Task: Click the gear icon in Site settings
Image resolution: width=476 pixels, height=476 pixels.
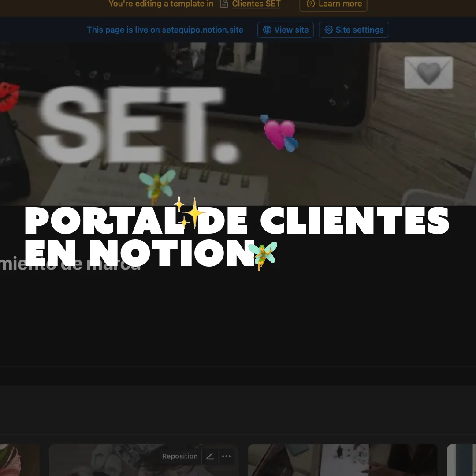Action: tap(329, 30)
